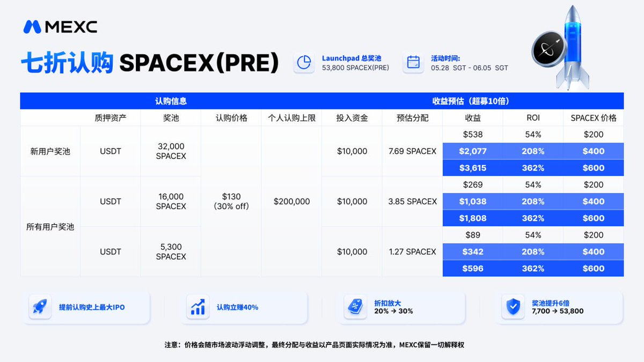
Task: Click the SPACEX 价格 column header
Action: pyautogui.click(x=594, y=118)
